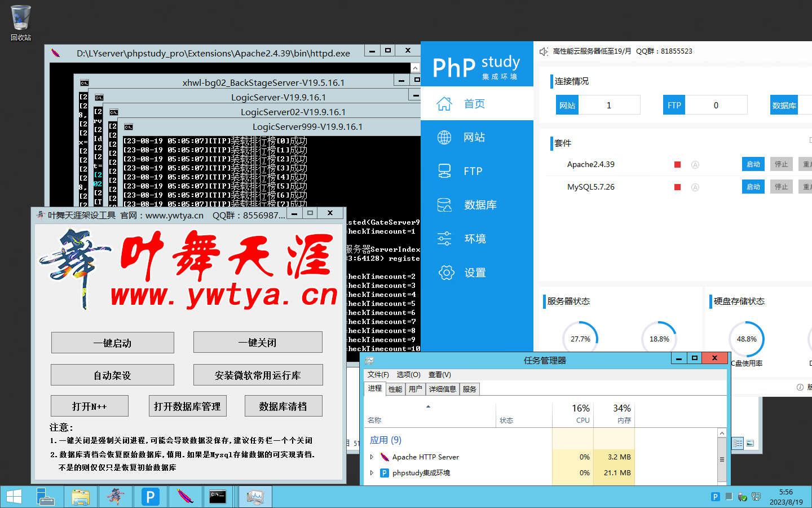Click the 一键启动 button
Image resolution: width=812 pixels, height=508 pixels.
coord(113,343)
